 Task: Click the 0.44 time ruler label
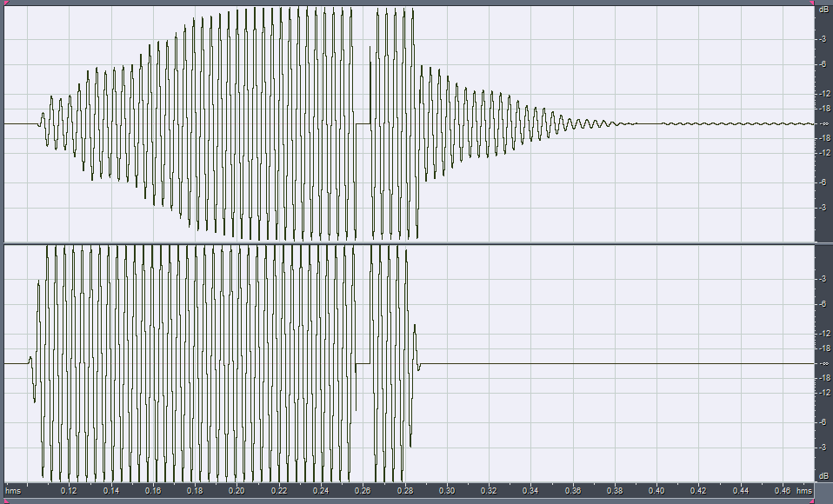pos(741,491)
